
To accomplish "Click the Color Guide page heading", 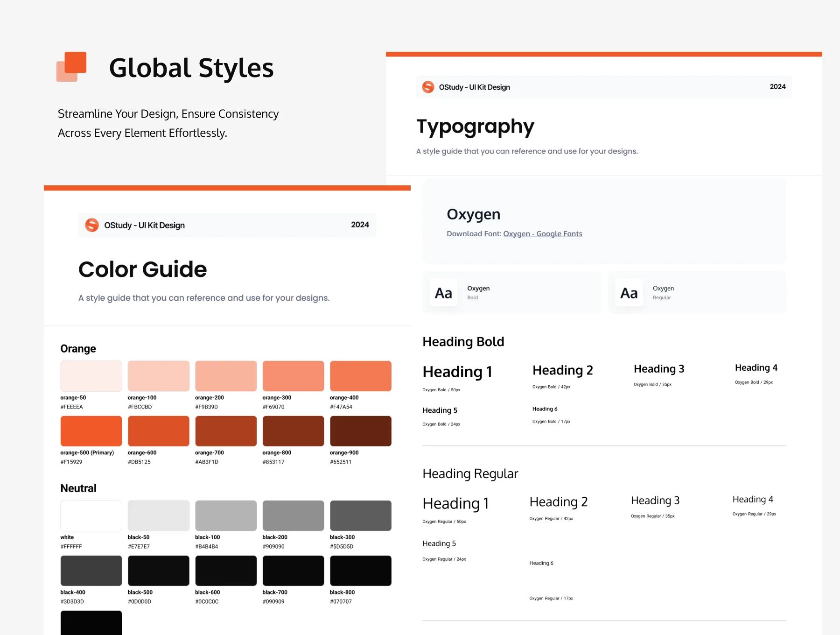I will [142, 269].
